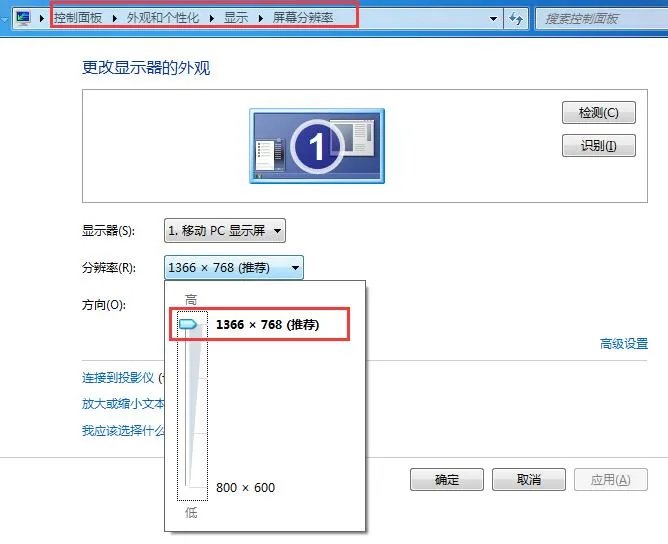The image size is (668, 544).
Task: Click the Control Panel computer icon in address bar
Action: [23, 18]
